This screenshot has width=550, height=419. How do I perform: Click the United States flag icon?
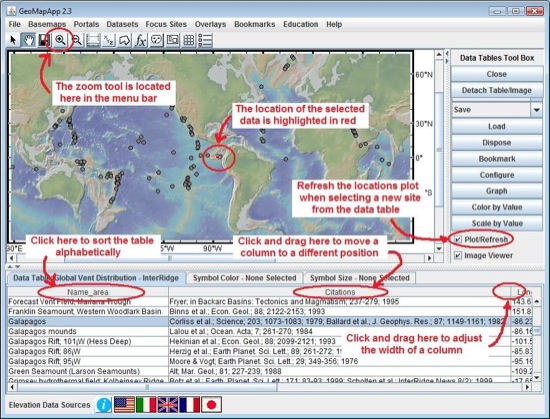tap(125, 405)
